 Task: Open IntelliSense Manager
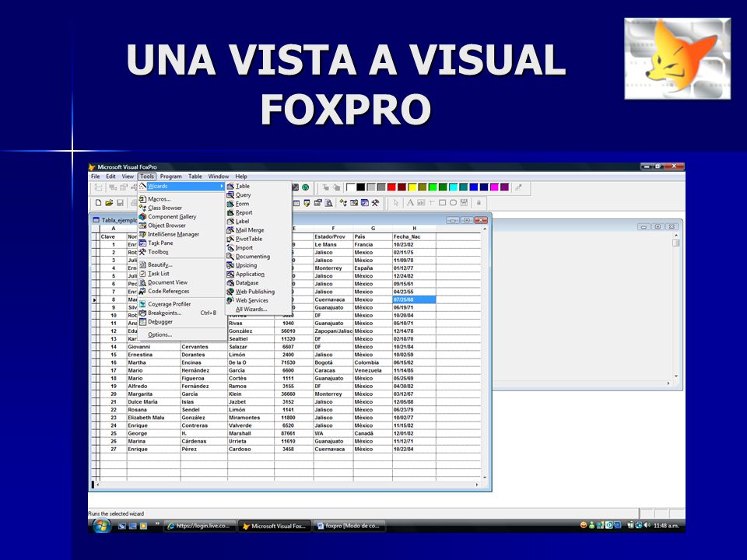pyautogui.click(x=182, y=234)
